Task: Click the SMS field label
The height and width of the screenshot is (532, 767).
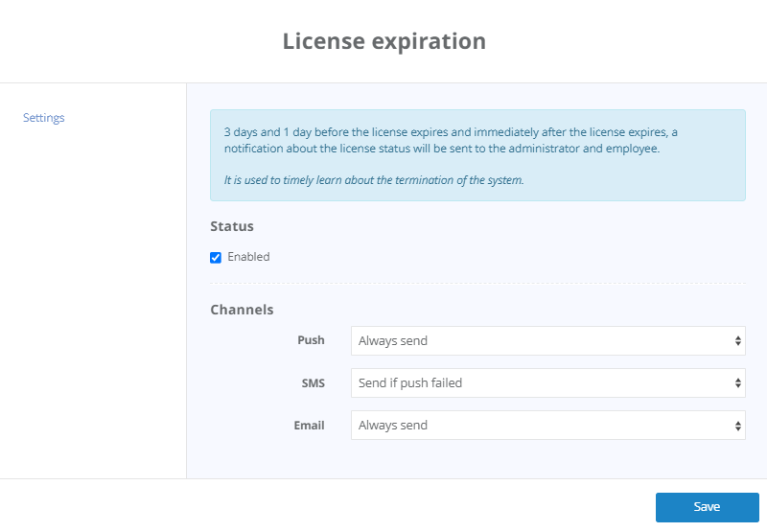Action: pos(314,383)
